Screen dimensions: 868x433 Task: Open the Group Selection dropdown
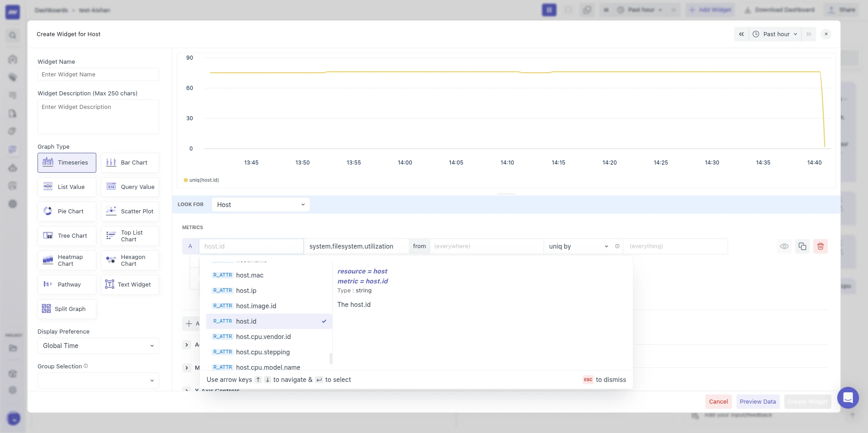click(98, 381)
